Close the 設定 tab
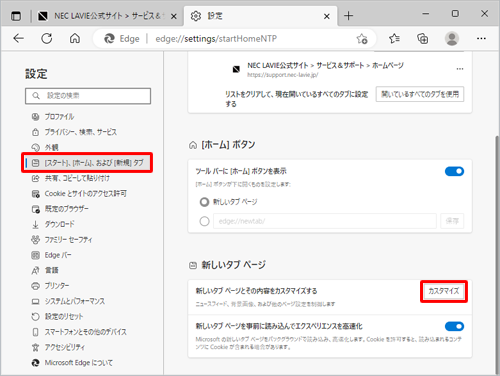Image resolution: width=500 pixels, height=376 pixels. (327, 16)
